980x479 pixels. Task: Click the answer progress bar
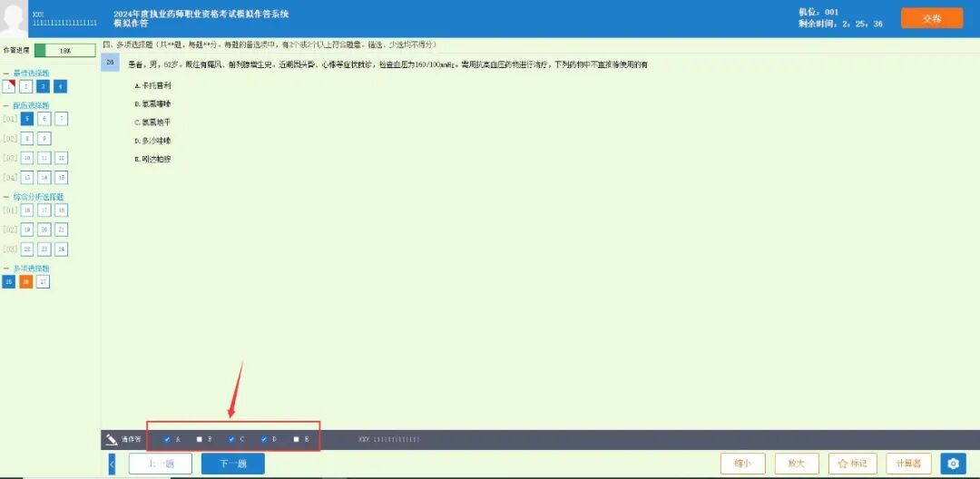[x=65, y=51]
